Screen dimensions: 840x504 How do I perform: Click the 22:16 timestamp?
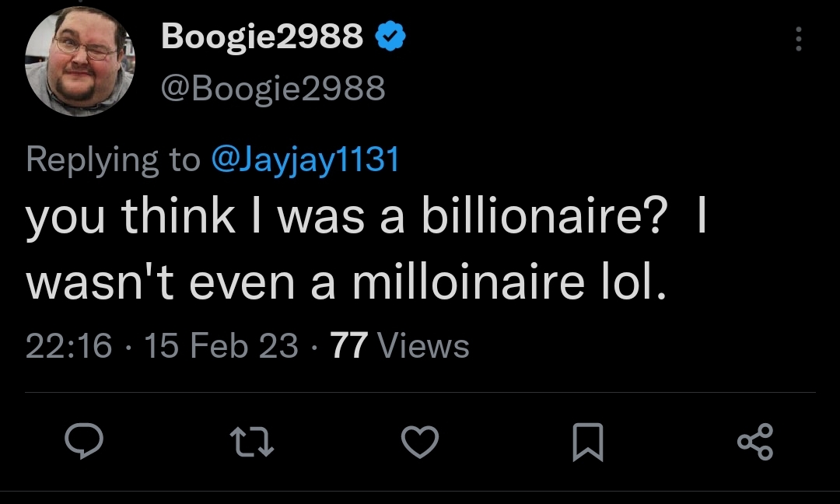point(69,346)
